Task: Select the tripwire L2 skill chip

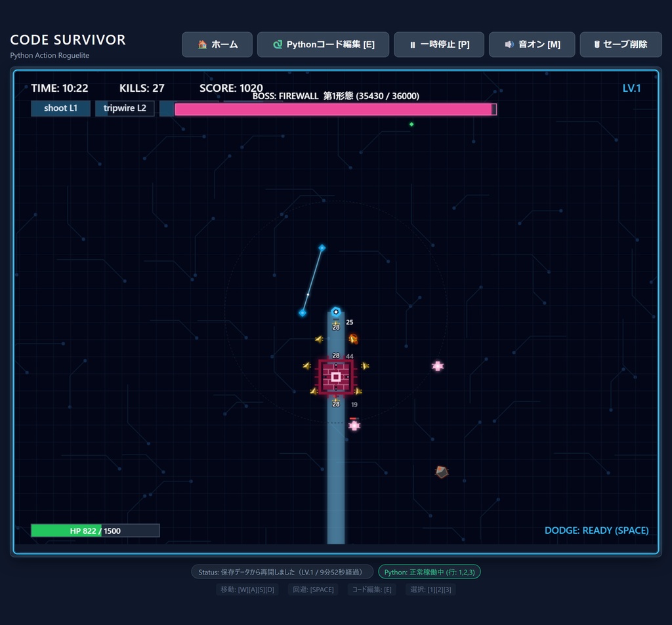Action: point(125,108)
